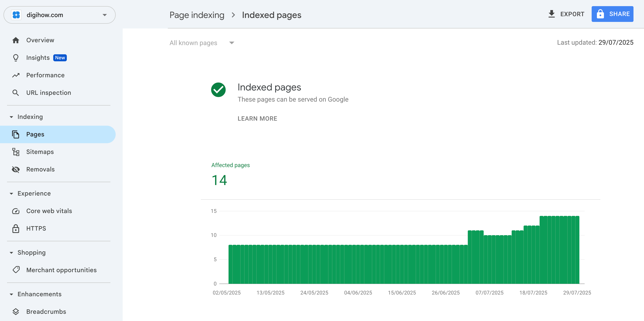Open the URL inspection tool
Image resolution: width=644 pixels, height=321 pixels.
pos(58,93)
